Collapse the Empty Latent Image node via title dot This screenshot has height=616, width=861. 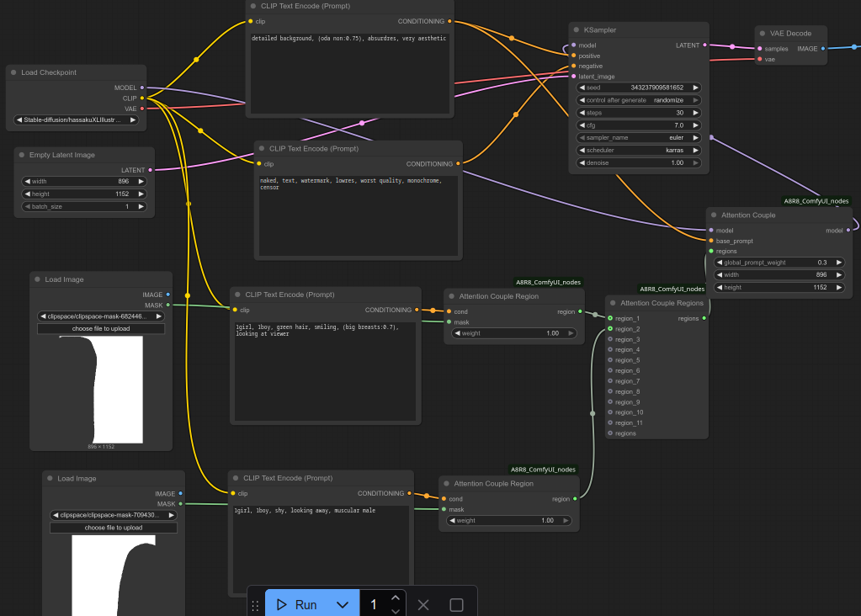pos(22,155)
